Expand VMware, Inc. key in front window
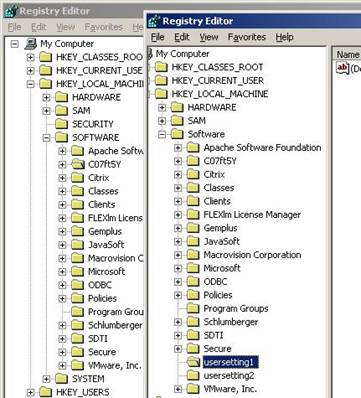The image size is (361, 398). pos(178,389)
